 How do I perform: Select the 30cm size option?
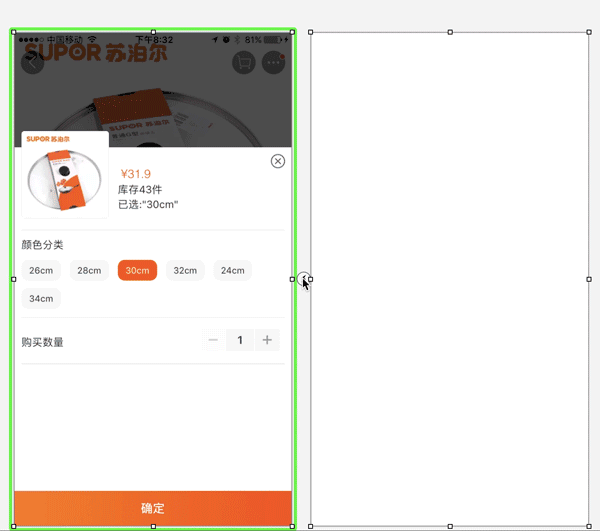137,270
